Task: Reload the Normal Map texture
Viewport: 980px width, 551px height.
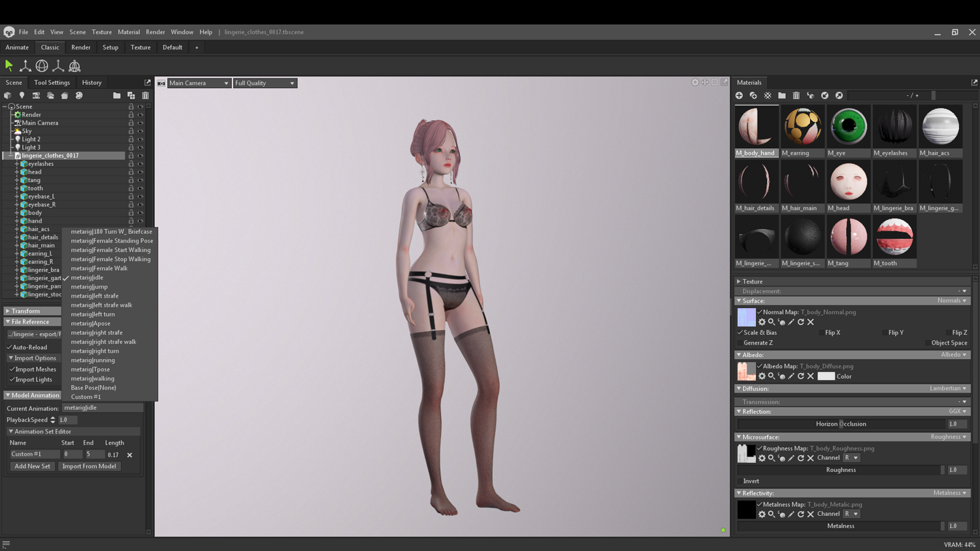Action: point(801,322)
